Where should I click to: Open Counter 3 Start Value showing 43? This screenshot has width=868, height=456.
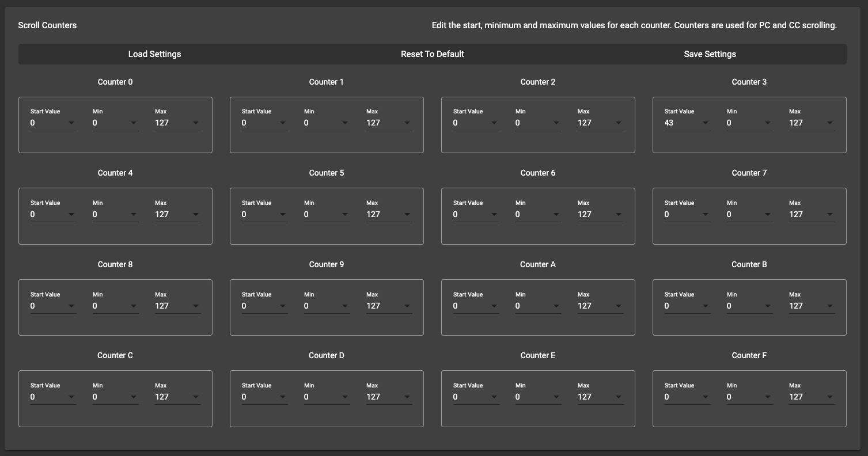click(687, 123)
